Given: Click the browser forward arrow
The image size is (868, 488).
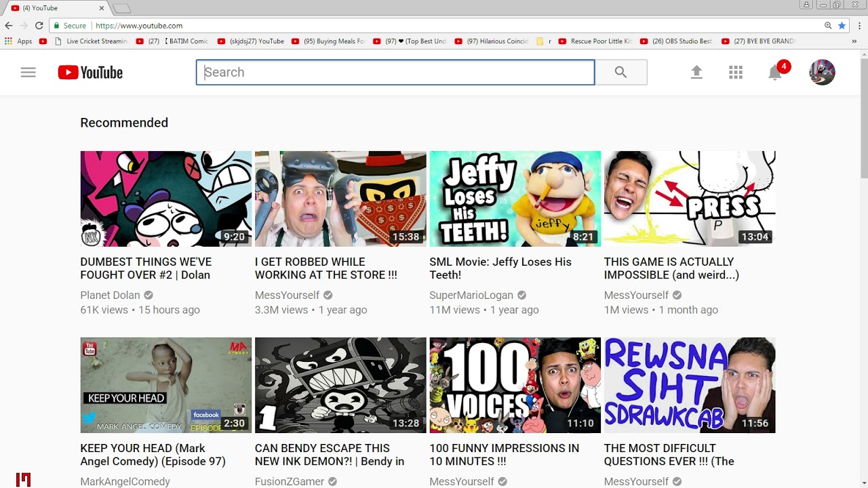Looking at the screenshot, I should click(24, 26).
